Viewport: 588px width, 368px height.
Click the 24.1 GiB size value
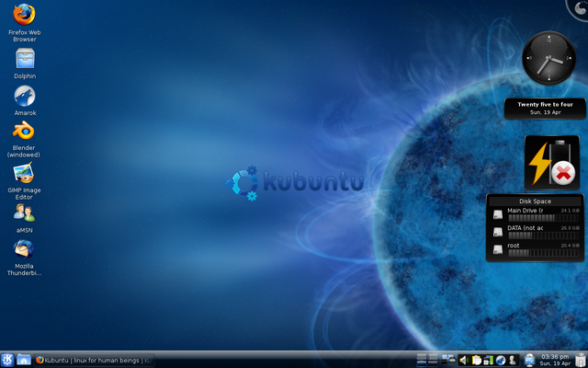coord(571,211)
